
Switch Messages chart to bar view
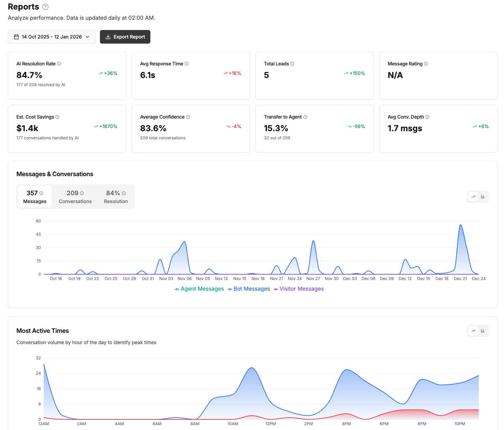click(483, 196)
